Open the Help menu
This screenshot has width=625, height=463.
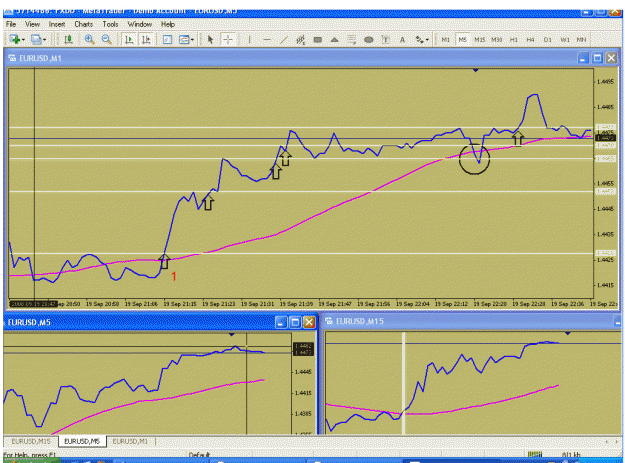click(168, 24)
